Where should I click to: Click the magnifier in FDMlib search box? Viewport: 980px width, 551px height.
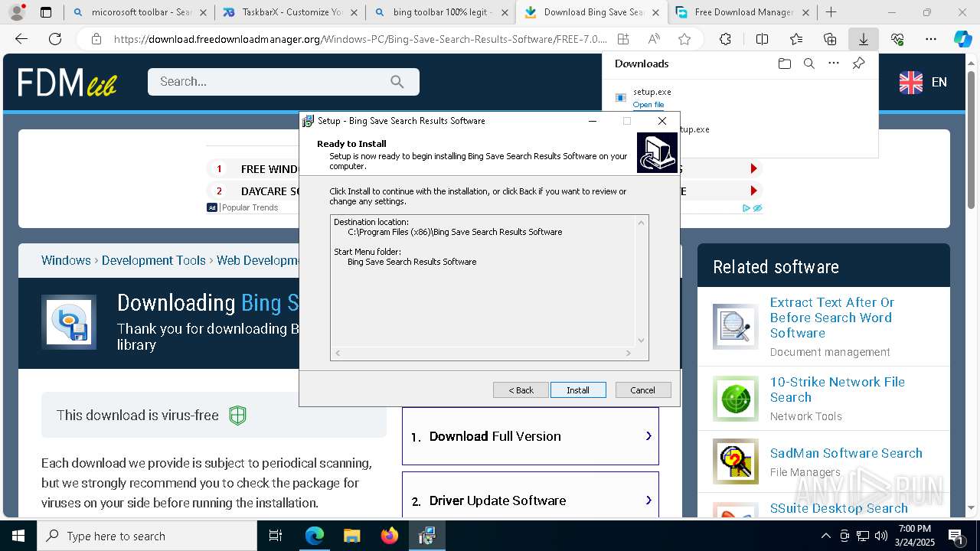tap(397, 82)
